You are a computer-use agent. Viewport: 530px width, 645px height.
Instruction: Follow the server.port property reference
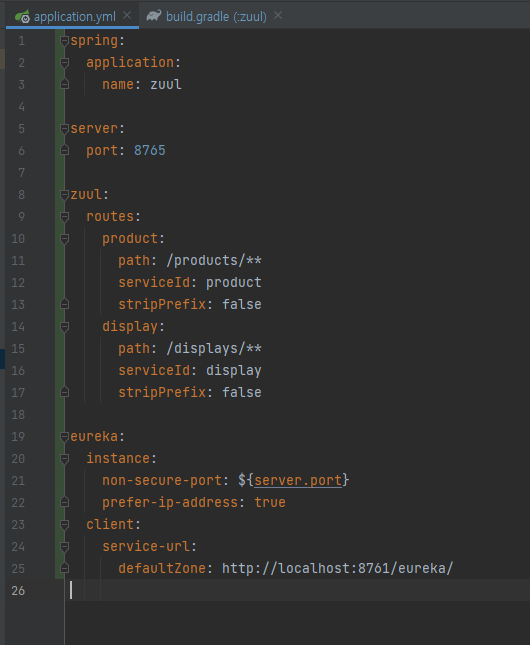pyautogui.click(x=298, y=480)
